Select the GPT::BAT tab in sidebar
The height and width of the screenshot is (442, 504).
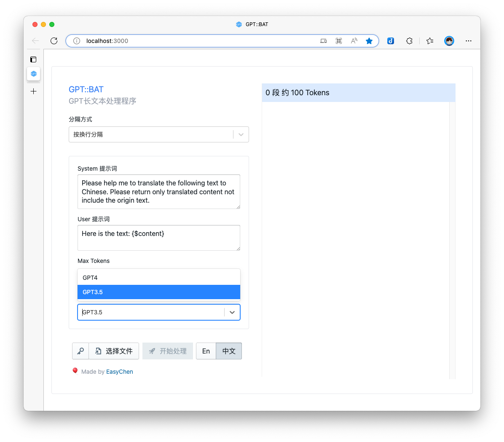pyautogui.click(x=33, y=74)
